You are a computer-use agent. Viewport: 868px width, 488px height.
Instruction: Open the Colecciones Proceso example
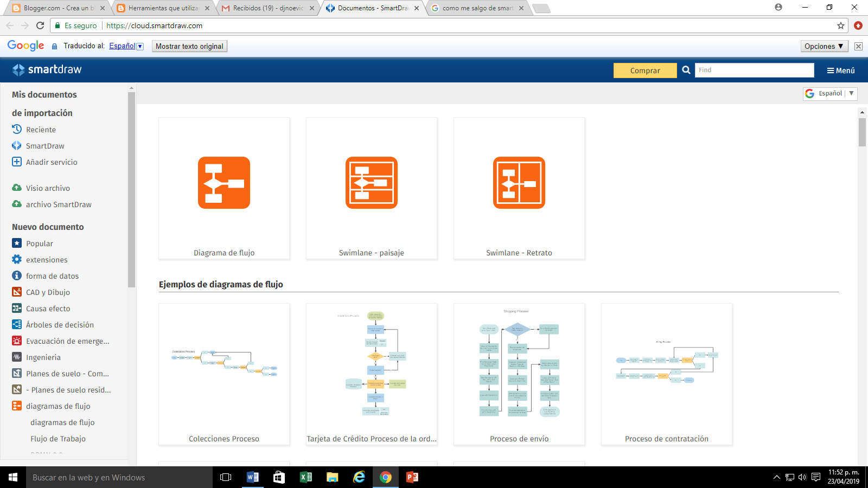(x=224, y=374)
